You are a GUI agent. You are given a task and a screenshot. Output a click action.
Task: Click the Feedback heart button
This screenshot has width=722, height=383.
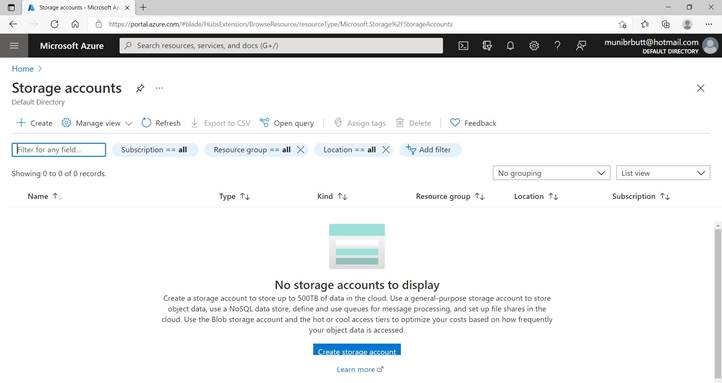(473, 123)
